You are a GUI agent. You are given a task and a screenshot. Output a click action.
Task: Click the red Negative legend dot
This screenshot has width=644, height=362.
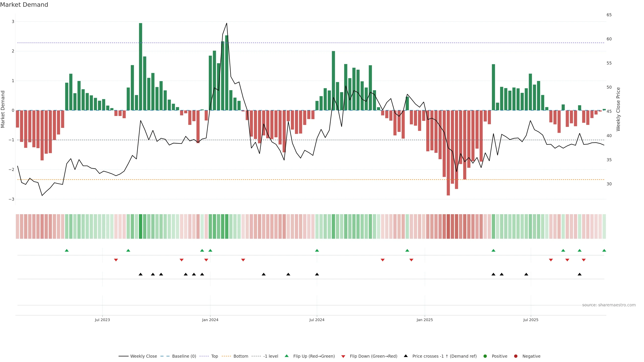(516, 356)
